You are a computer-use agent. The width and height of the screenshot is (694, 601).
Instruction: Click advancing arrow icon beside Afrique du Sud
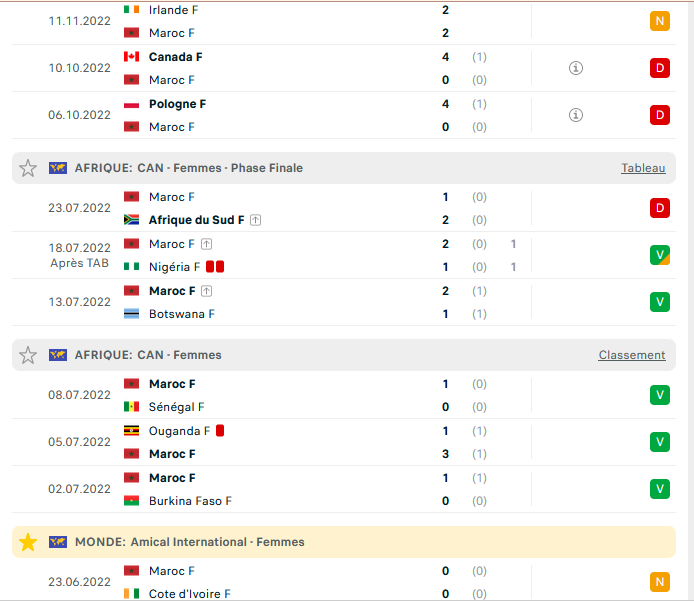click(255, 220)
